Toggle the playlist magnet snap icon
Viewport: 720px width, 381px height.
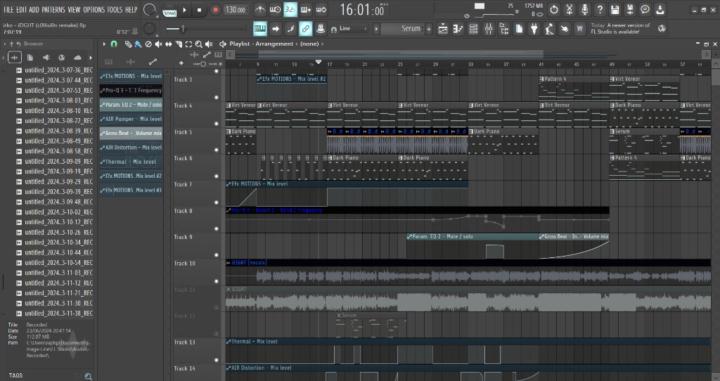tap(114, 44)
